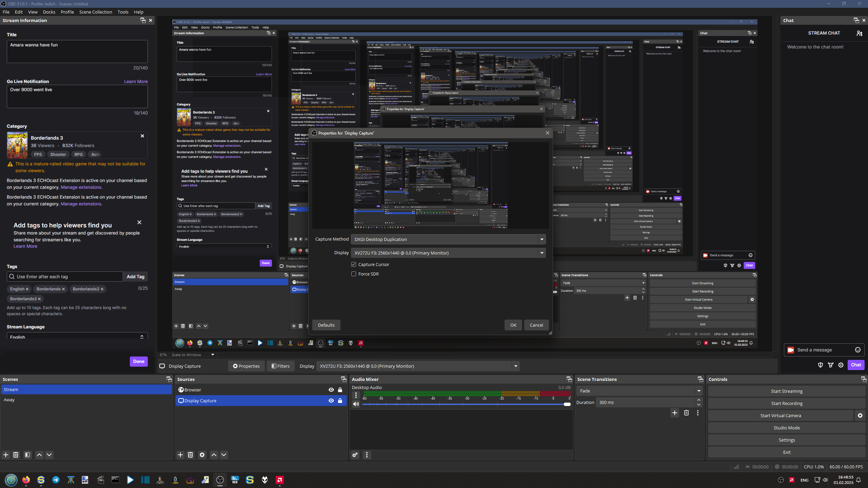Enable Force SDR checkbox
Image resolution: width=868 pixels, height=488 pixels.
coord(354,274)
